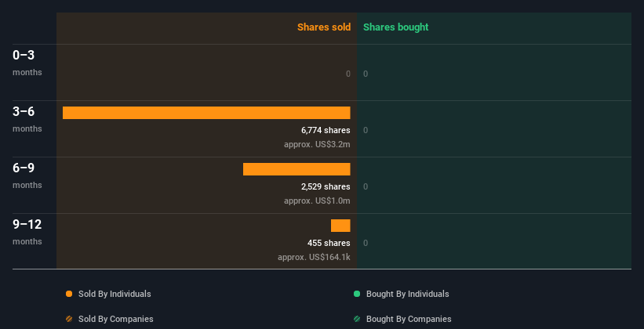Click the '0–3' months row label
Image resolution: width=644 pixels, height=329 pixels.
(x=24, y=55)
